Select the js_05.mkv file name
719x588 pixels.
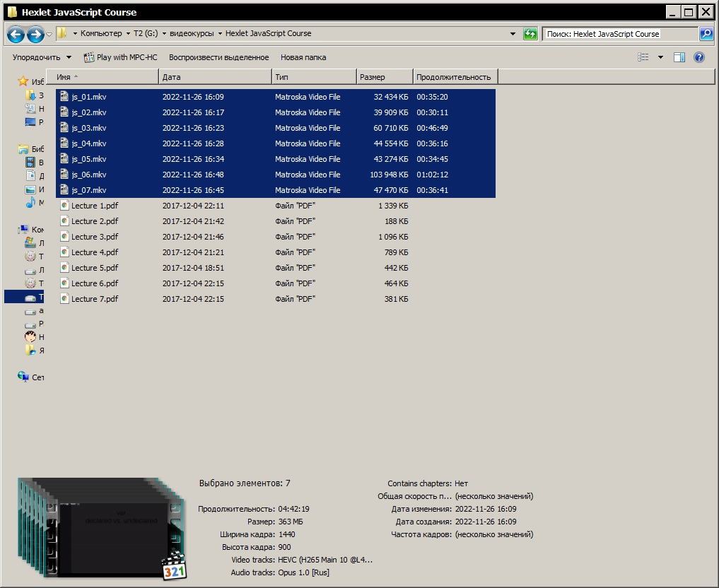[x=89, y=159]
